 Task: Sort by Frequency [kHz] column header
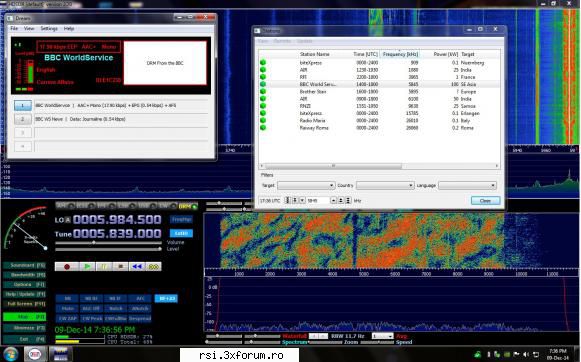click(x=400, y=54)
